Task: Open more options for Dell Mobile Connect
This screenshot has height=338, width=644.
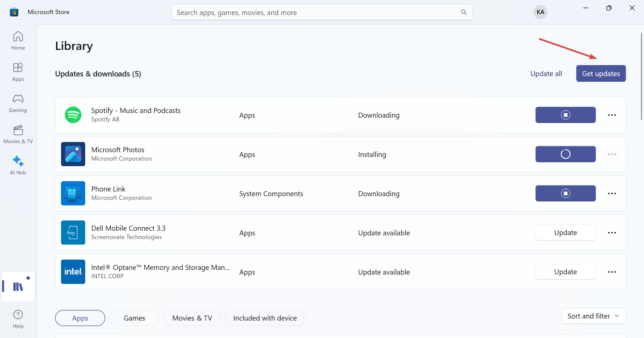Action: 612,233
